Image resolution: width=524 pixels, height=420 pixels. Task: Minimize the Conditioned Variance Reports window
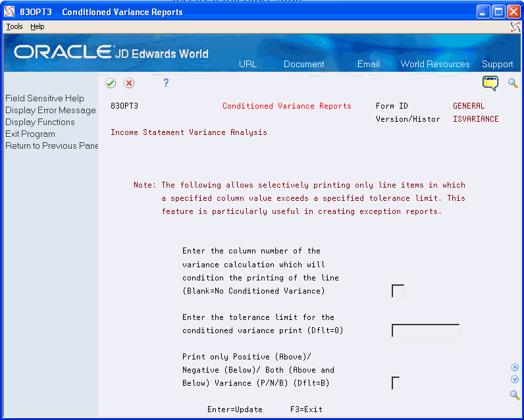click(483, 12)
